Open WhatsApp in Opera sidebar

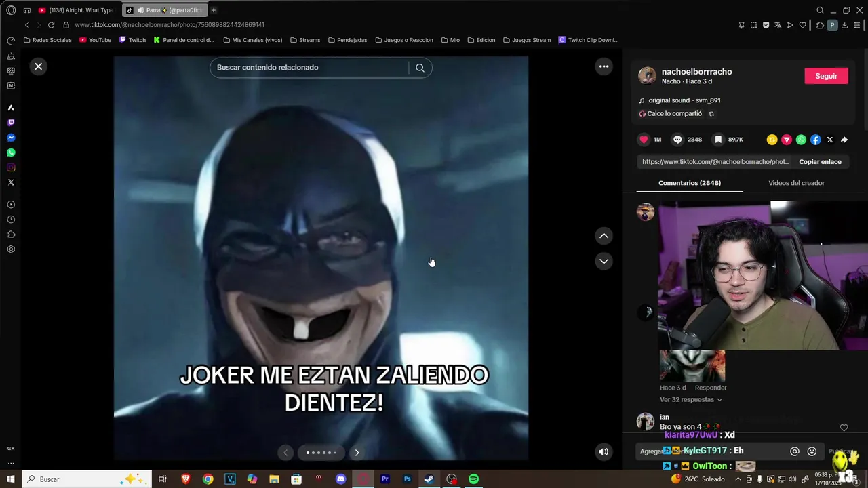coord(11,153)
